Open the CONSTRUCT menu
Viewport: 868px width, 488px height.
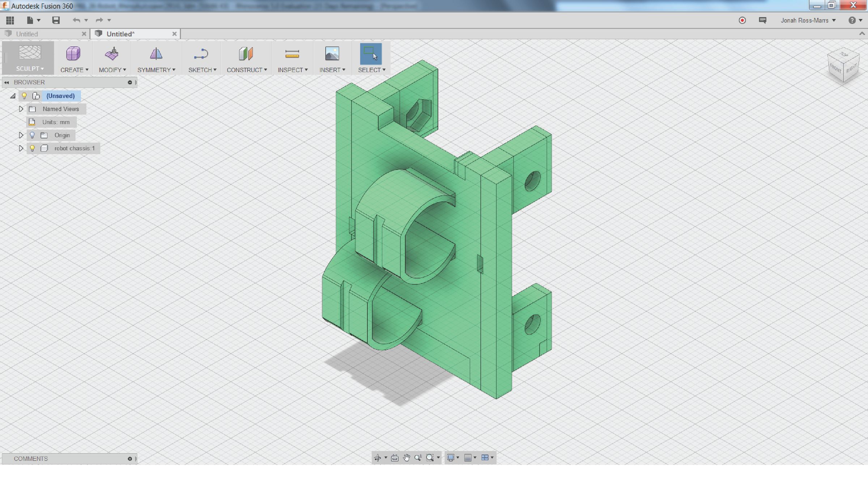pyautogui.click(x=247, y=70)
